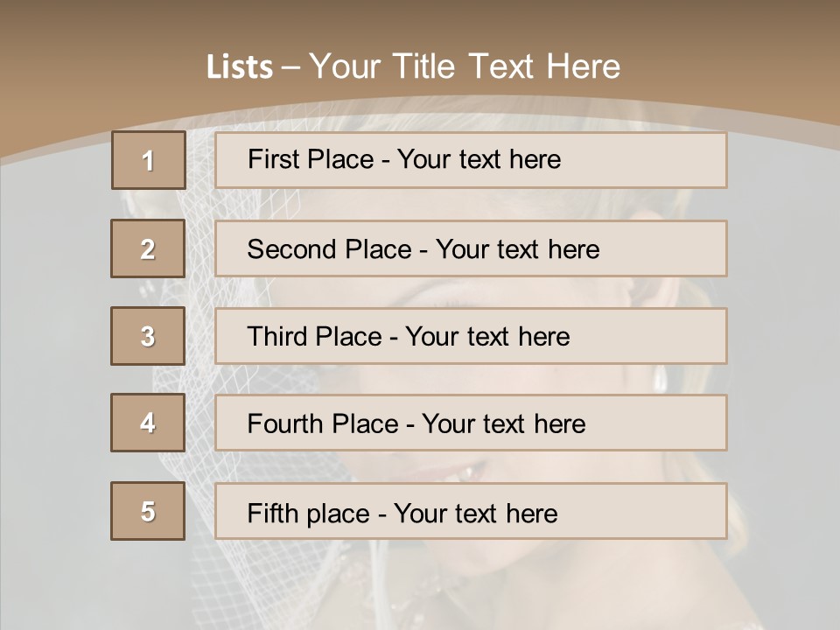
Task: Pick the number 4 box
Action: [x=148, y=423]
